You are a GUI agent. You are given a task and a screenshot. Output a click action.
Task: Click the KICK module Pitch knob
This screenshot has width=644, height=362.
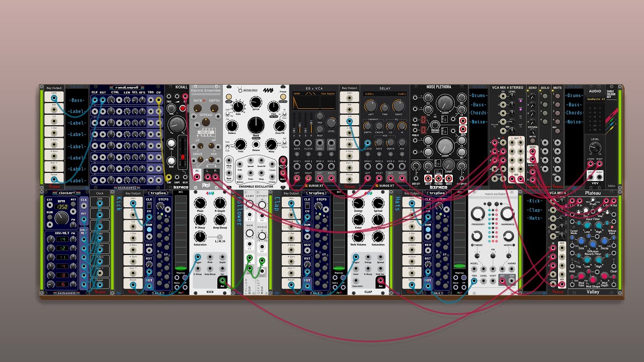click(x=200, y=203)
